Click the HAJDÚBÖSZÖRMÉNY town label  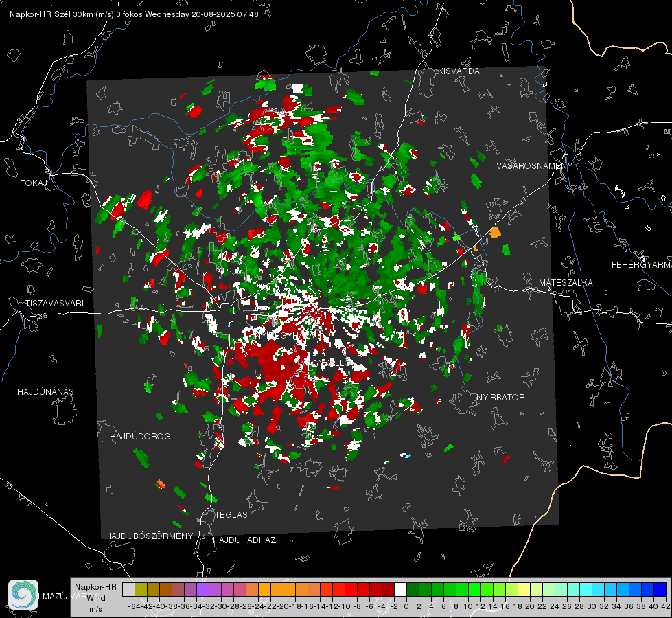click(x=149, y=536)
